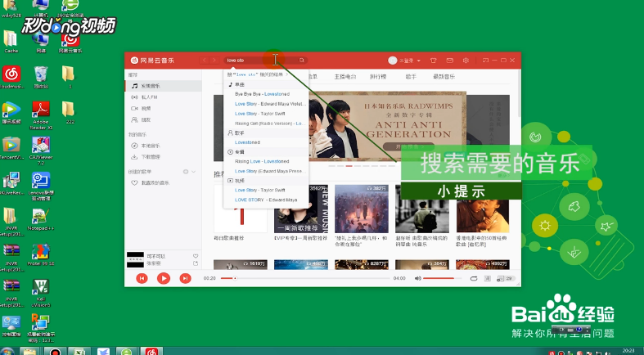Select album 'Love Story (Edward Maya Prese…'
The width and height of the screenshot is (644, 355).
pos(266,171)
